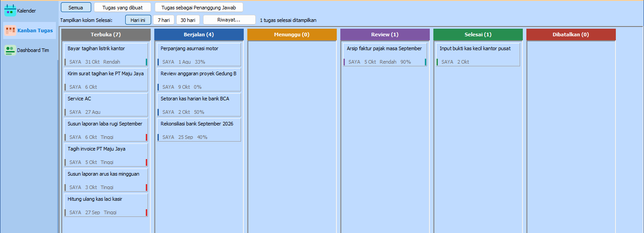The height and width of the screenshot is (233, 644).
Task: Open card Bayar tagihan listrik kantor
Action: click(x=106, y=55)
